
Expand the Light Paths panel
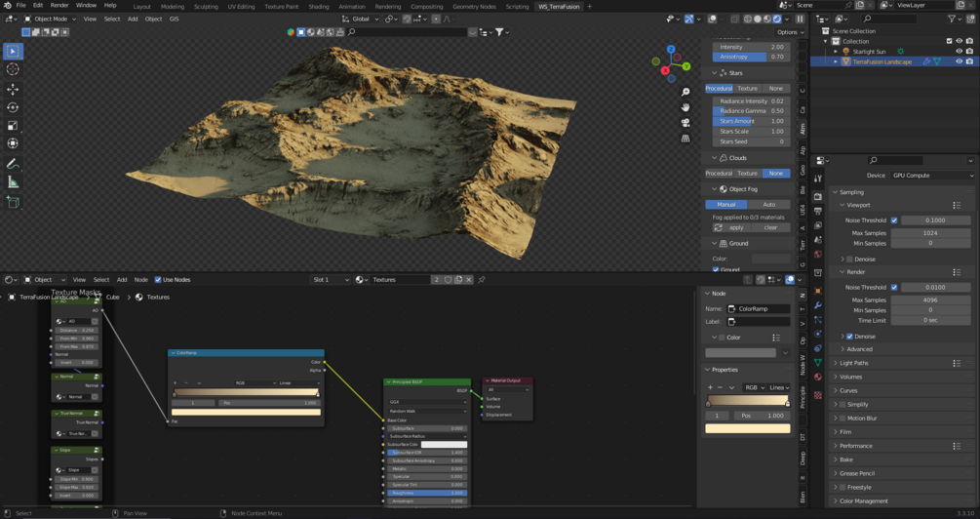[854, 363]
